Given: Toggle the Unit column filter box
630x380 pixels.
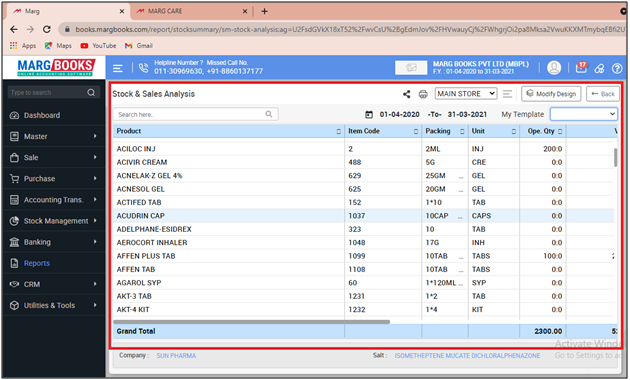Looking at the screenshot, I should point(513,131).
